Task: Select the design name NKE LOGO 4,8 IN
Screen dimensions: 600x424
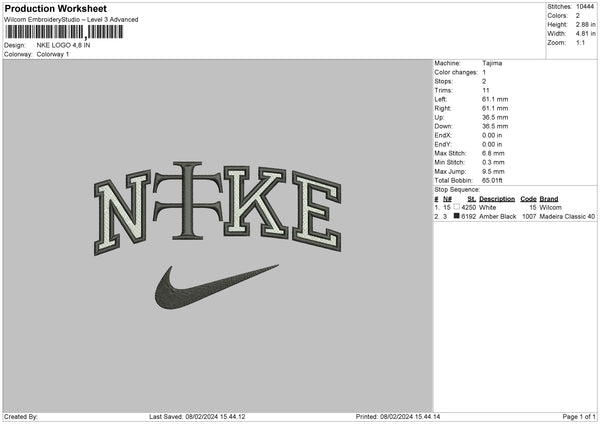Action: click(x=64, y=45)
